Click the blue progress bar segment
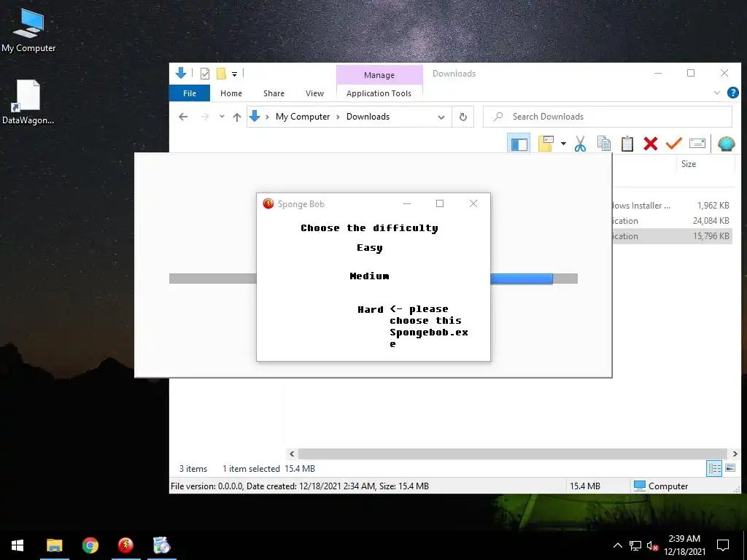This screenshot has width=747, height=560. click(521, 279)
